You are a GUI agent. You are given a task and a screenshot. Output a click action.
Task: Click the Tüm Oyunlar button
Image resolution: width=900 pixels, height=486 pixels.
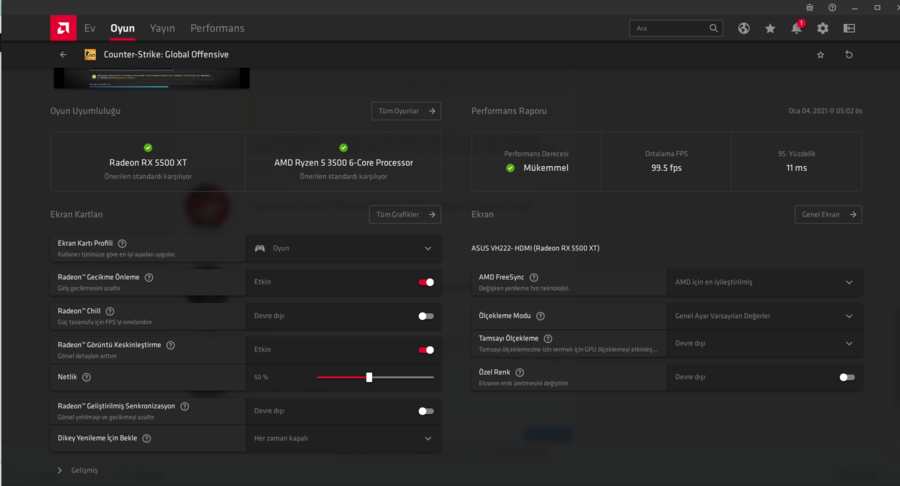point(405,111)
